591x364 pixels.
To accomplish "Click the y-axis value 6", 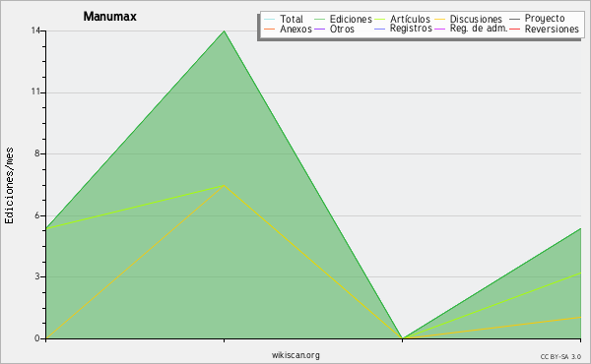I will 37,215.
